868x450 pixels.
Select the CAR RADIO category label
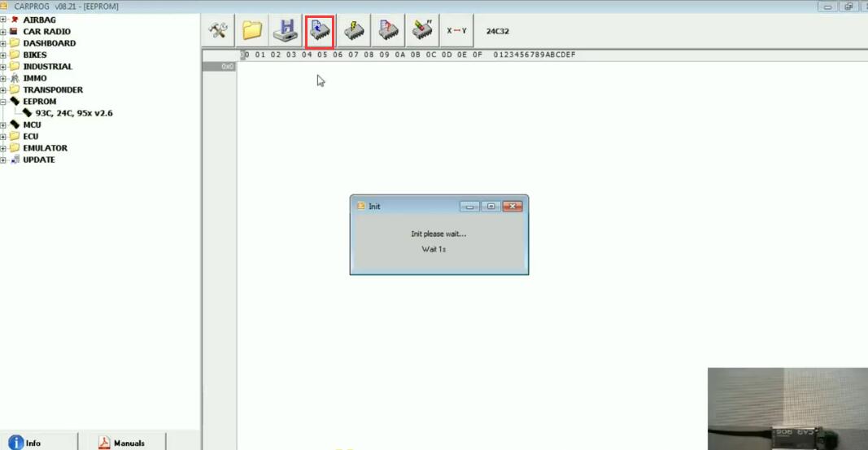click(x=46, y=32)
